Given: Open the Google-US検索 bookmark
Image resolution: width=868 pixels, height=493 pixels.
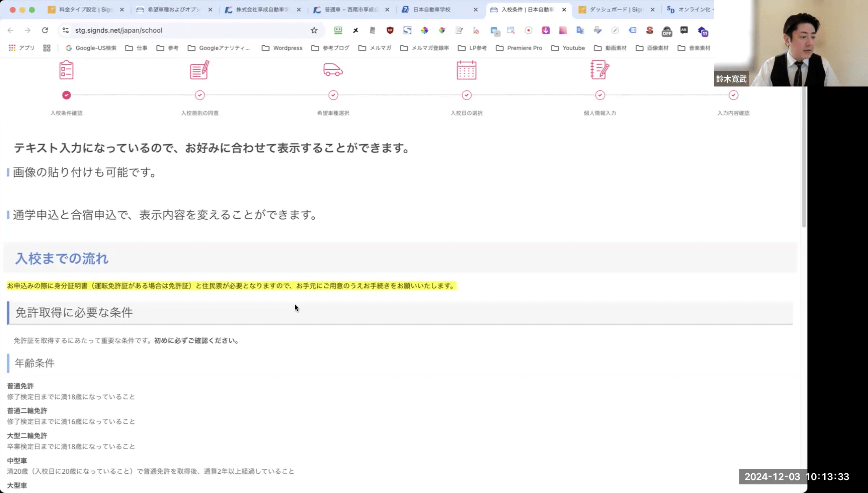Looking at the screenshot, I should [x=91, y=48].
